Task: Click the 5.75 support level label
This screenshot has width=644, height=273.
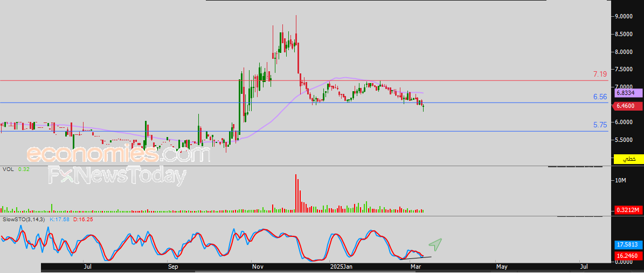Action: tap(600, 125)
